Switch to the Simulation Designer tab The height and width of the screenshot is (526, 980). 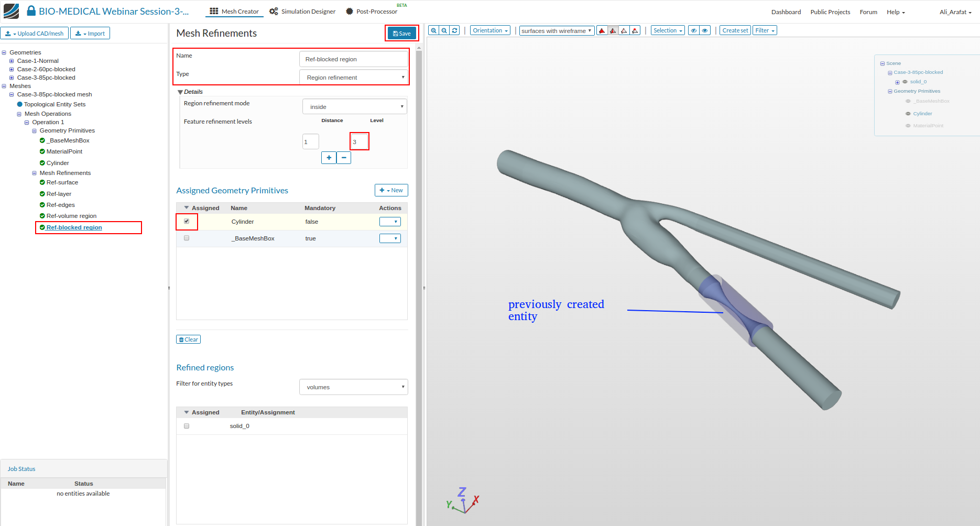tap(302, 12)
